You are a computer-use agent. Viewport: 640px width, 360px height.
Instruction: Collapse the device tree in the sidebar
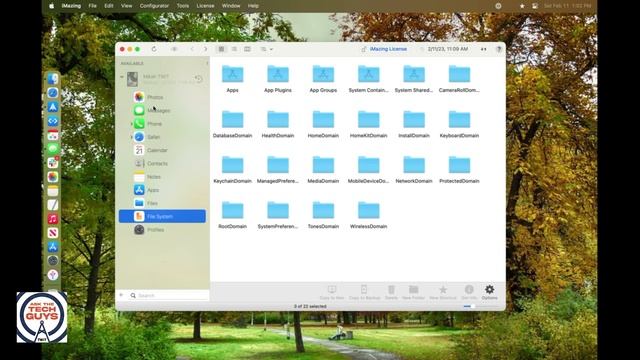pos(122,77)
